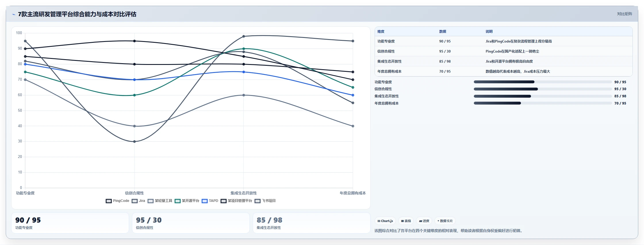Click the 维度 column header

pyautogui.click(x=381, y=32)
